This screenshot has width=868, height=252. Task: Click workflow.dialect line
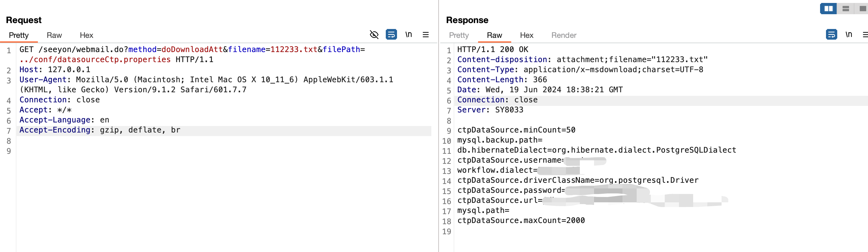(x=518, y=170)
